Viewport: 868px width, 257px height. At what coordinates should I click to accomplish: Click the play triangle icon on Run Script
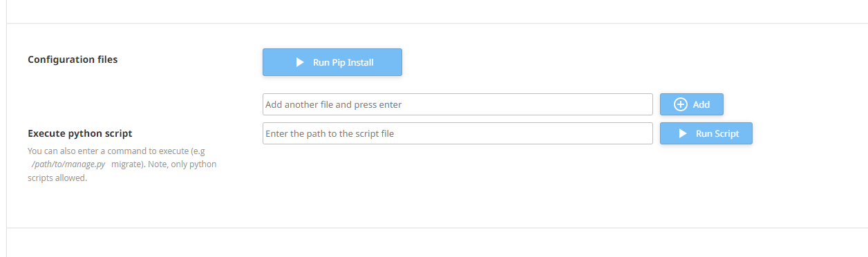683,133
